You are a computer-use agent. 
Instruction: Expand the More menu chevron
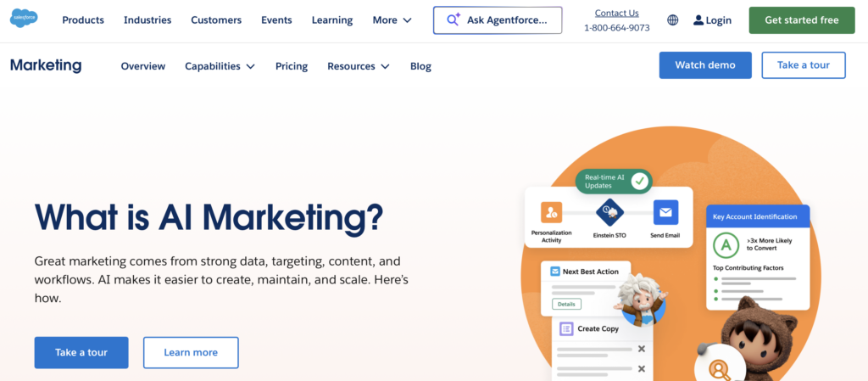tap(408, 20)
